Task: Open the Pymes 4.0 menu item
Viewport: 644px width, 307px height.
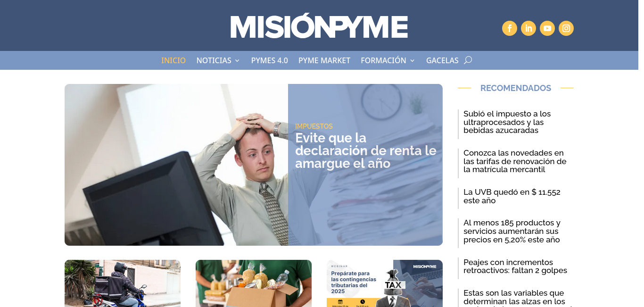Action: click(270, 60)
